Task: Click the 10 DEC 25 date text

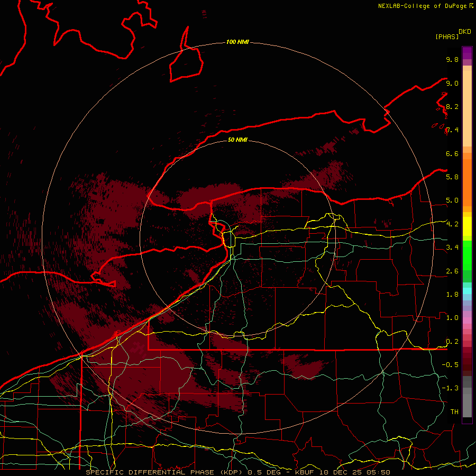Action: 342,472
